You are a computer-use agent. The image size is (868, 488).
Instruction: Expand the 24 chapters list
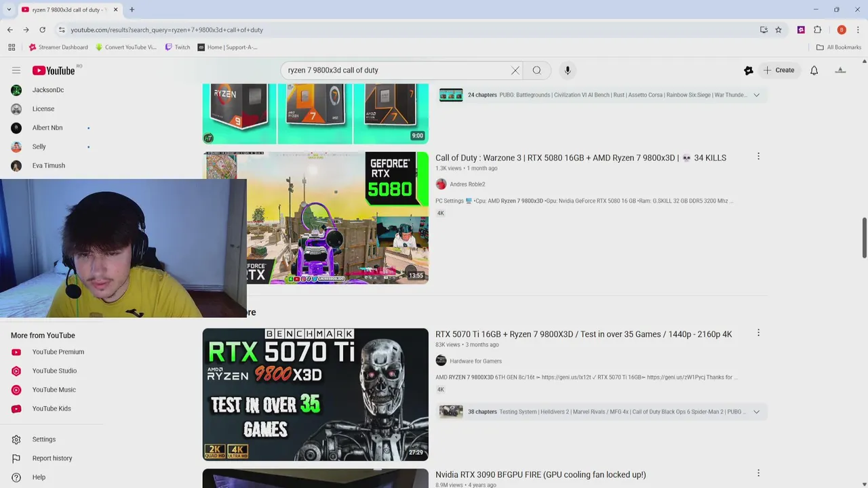tap(756, 95)
